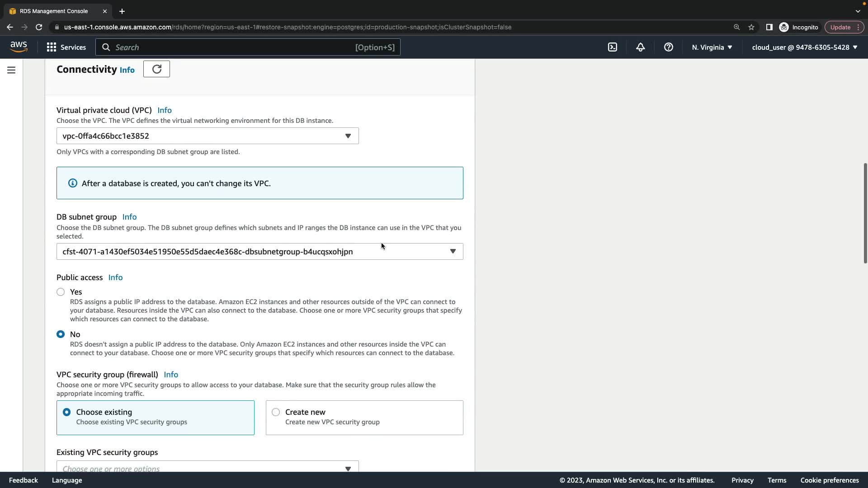Open the notifications bell
Viewport: 868px width, 488px height.
(640, 47)
